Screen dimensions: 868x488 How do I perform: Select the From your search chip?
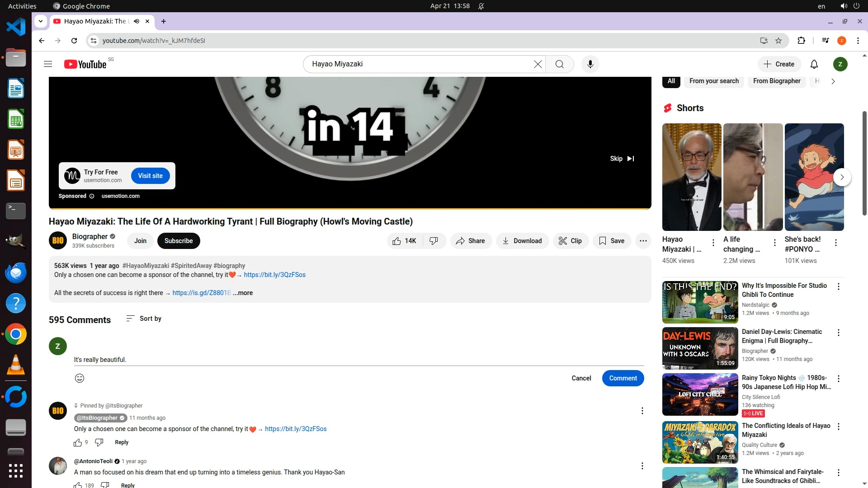click(x=714, y=81)
